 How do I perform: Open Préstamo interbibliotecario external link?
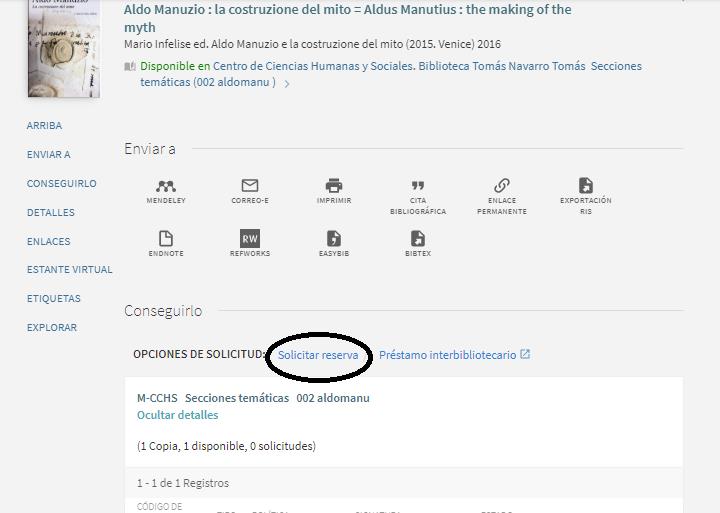[x=454, y=355]
